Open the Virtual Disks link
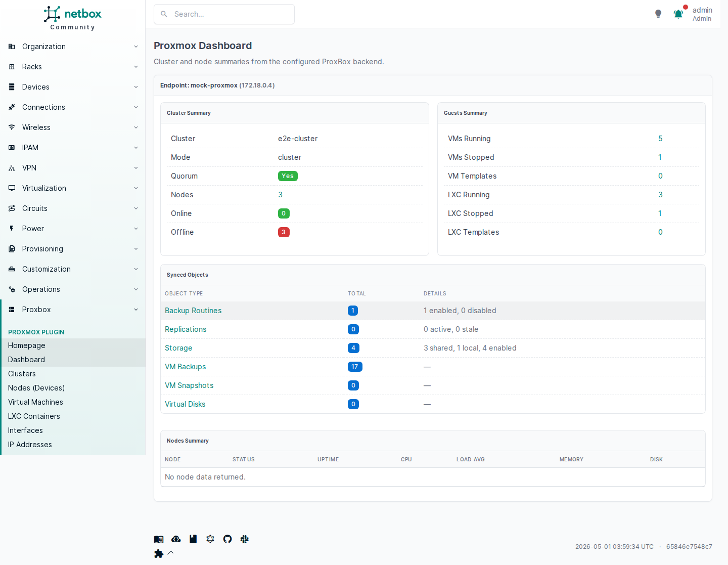Viewport: 728px width, 565px height. click(185, 404)
